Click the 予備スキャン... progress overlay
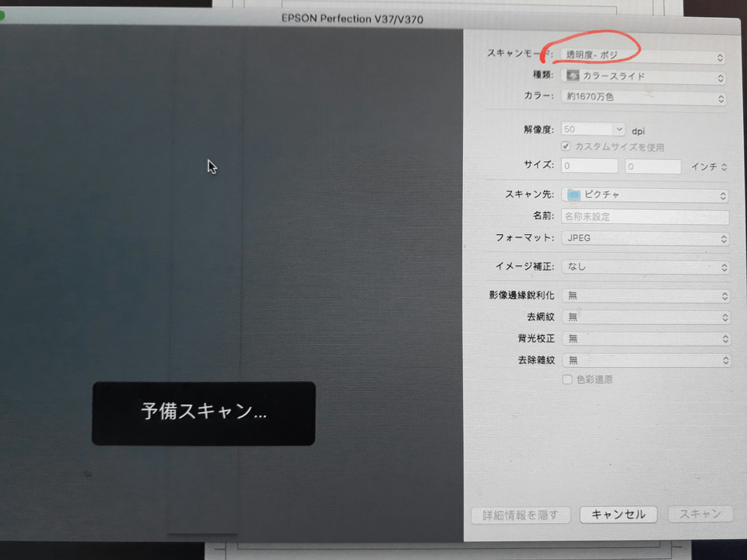The image size is (747, 560). [x=204, y=413]
